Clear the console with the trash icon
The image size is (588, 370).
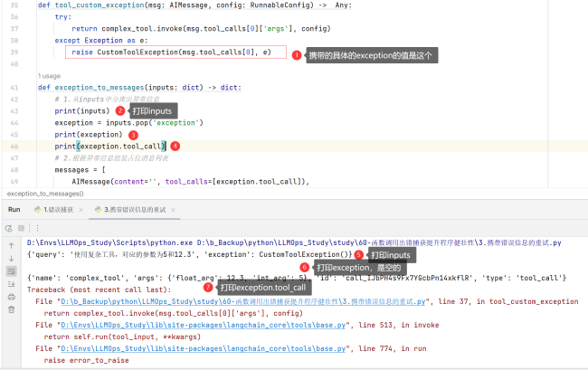pyautogui.click(x=11, y=309)
